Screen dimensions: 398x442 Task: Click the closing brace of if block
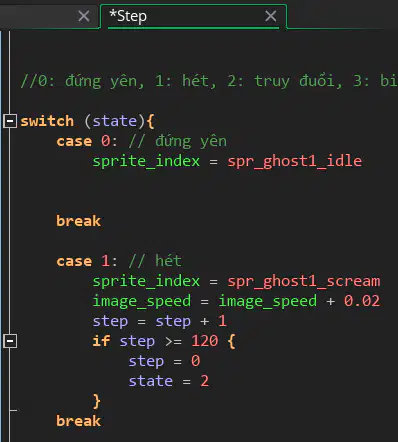coord(97,401)
